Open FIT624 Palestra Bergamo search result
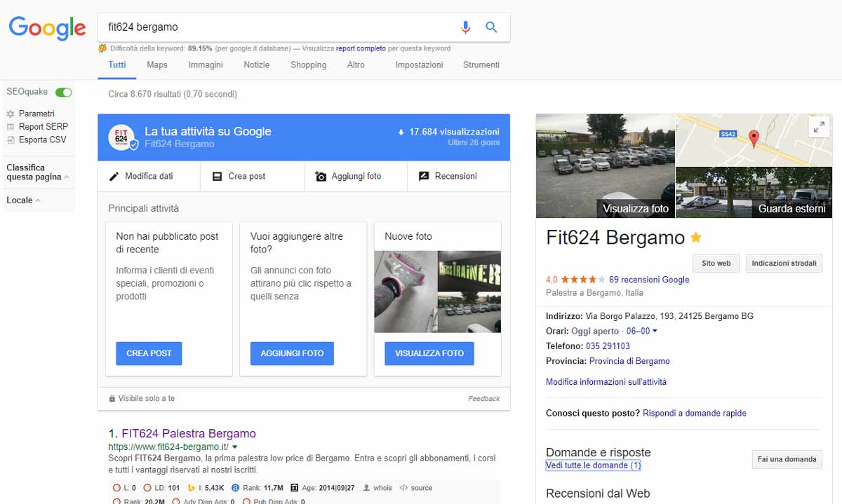842x504 pixels. pyautogui.click(x=189, y=433)
